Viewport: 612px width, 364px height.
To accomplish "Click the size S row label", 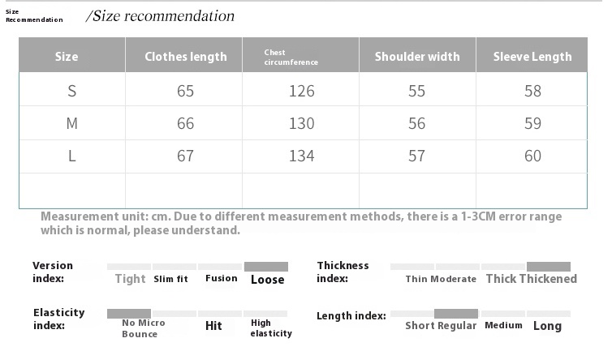I will (71, 91).
